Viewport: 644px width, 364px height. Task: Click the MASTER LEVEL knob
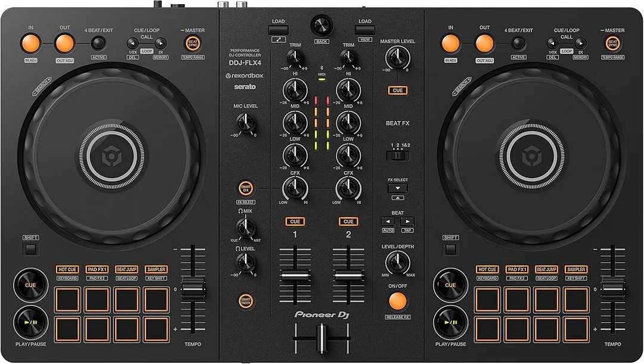click(398, 58)
